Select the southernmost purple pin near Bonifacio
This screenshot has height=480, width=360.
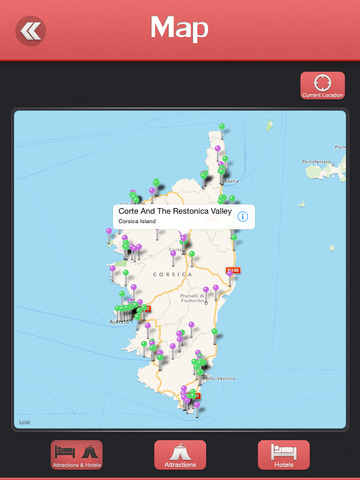197,404
